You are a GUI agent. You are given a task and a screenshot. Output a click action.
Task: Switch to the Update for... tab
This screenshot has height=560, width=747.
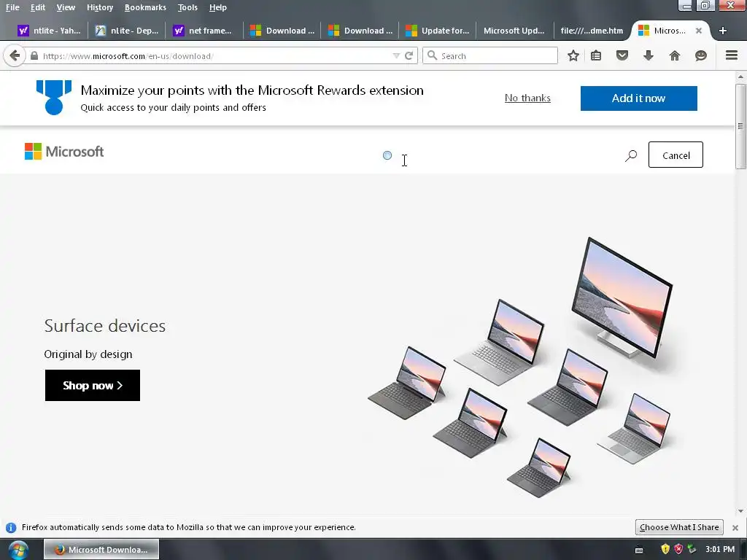(x=438, y=31)
